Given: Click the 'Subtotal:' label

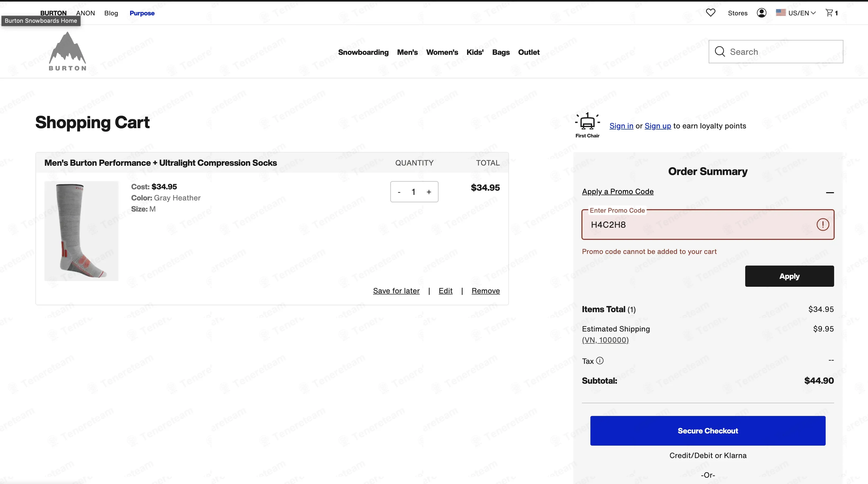Looking at the screenshot, I should tap(599, 380).
